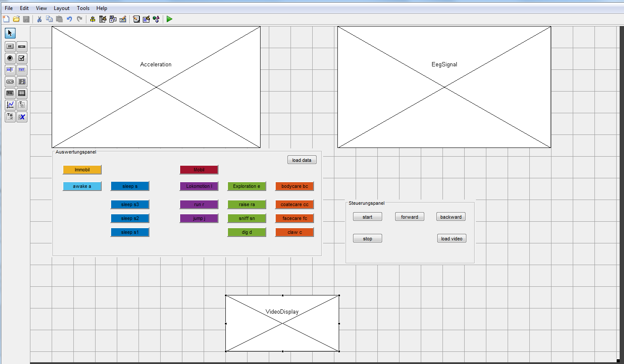This screenshot has height=364, width=624.
Task: Pick the Table component tool
Action: click(x=22, y=93)
